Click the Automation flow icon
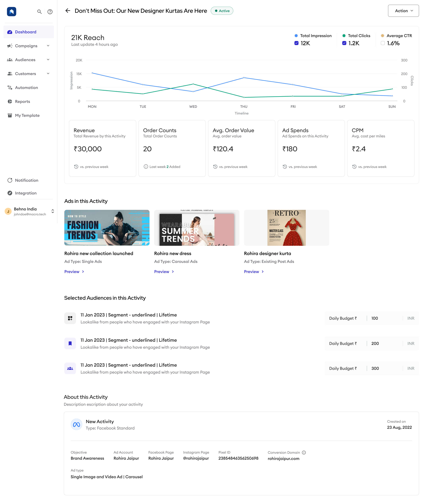Screen dimensions: 426x504 (x=10, y=87)
